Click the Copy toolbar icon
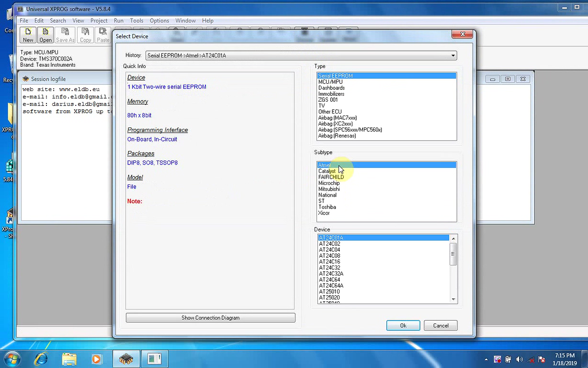This screenshot has width=588, height=368. [x=86, y=35]
